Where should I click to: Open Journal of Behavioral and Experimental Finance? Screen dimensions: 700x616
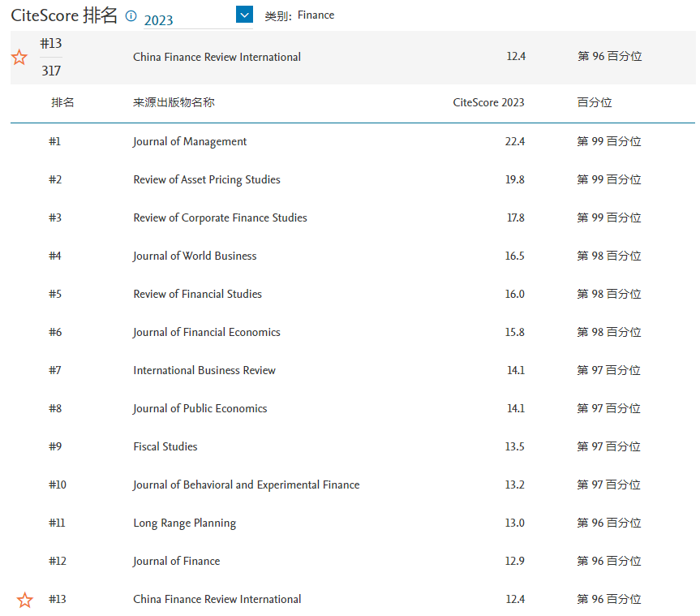[x=246, y=485]
